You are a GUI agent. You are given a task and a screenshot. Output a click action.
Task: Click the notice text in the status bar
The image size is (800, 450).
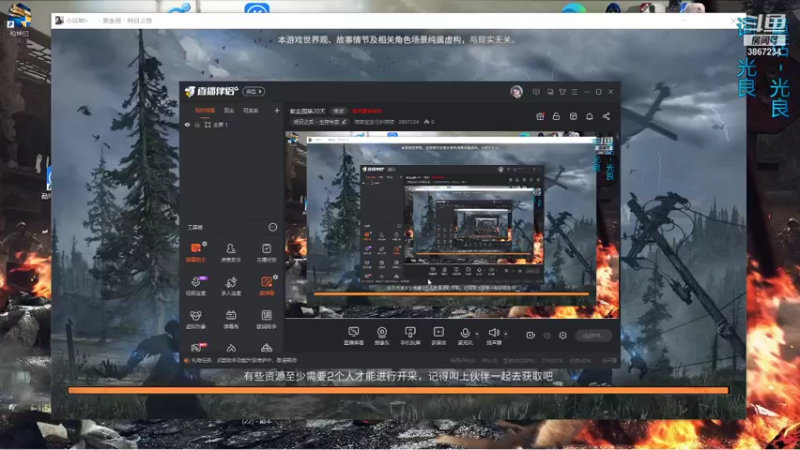coord(244,360)
